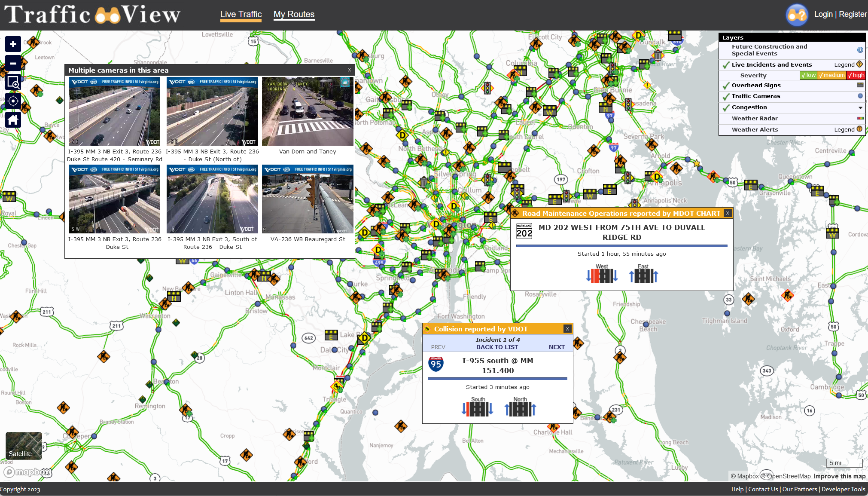Select the box zoom magnifier tool

click(12, 82)
